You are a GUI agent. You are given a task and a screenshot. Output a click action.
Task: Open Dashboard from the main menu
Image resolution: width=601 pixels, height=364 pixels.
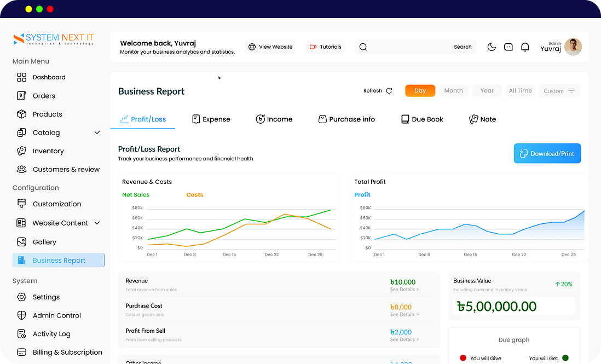[49, 77]
